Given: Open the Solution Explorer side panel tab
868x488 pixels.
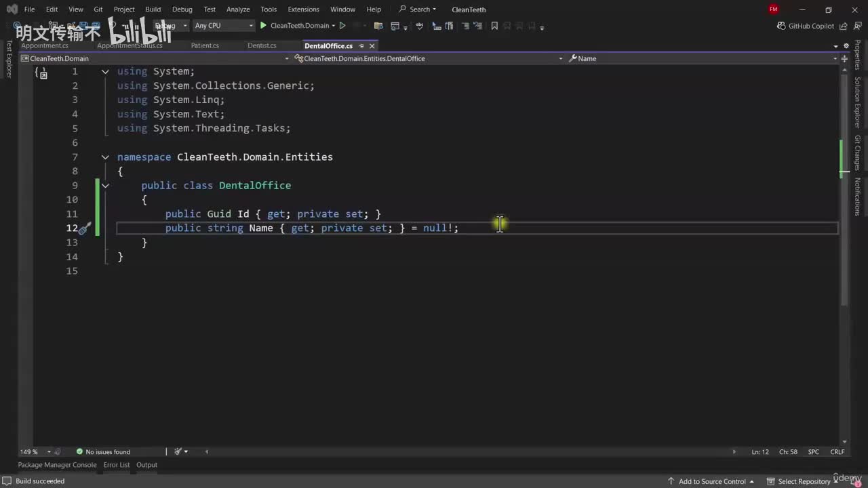Looking at the screenshot, I should click(x=858, y=102).
